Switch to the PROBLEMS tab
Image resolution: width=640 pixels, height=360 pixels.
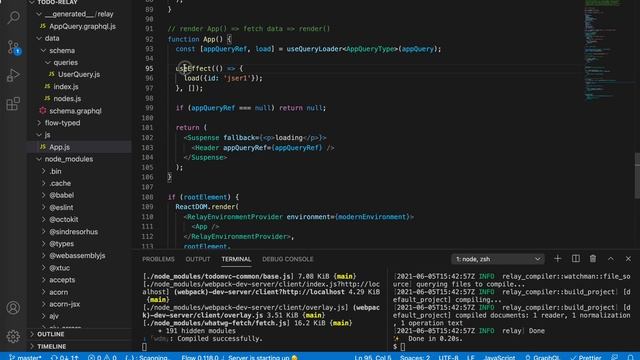coord(158,259)
